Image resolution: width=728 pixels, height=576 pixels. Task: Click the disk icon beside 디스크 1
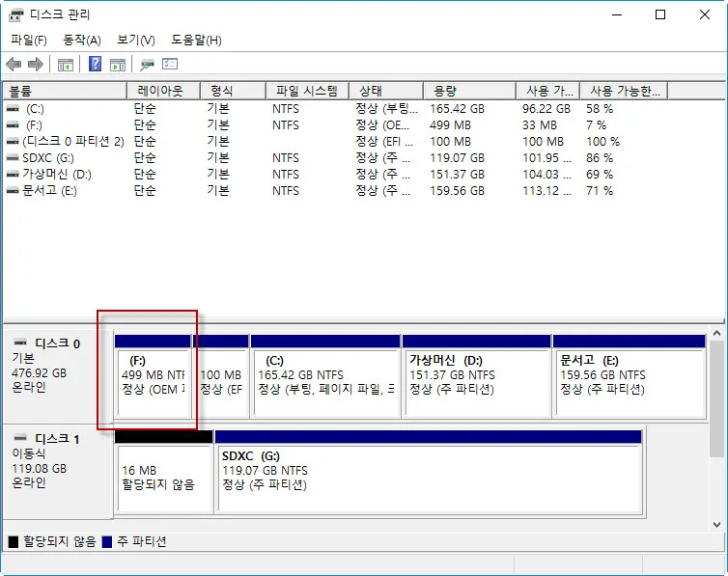[x=20, y=438]
